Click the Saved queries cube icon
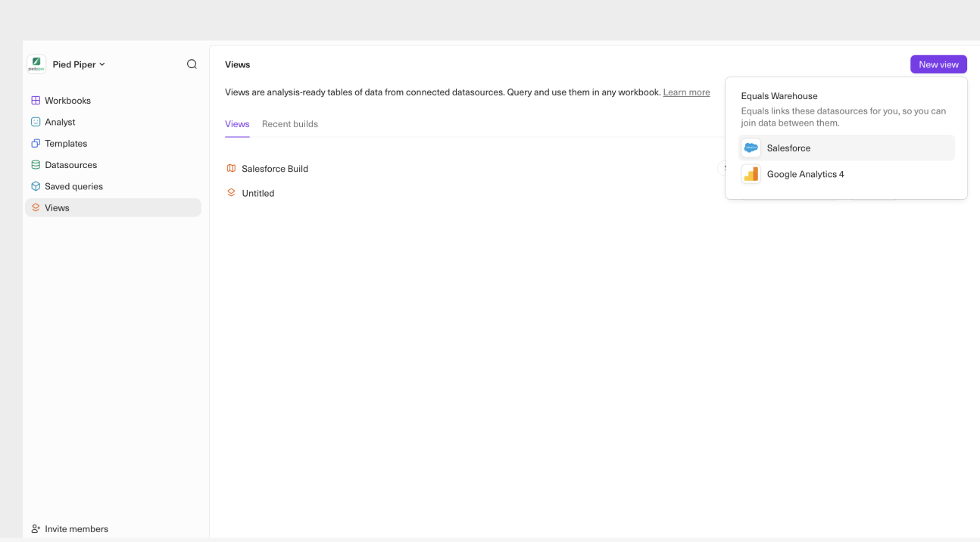Image resolution: width=980 pixels, height=542 pixels. (36, 186)
